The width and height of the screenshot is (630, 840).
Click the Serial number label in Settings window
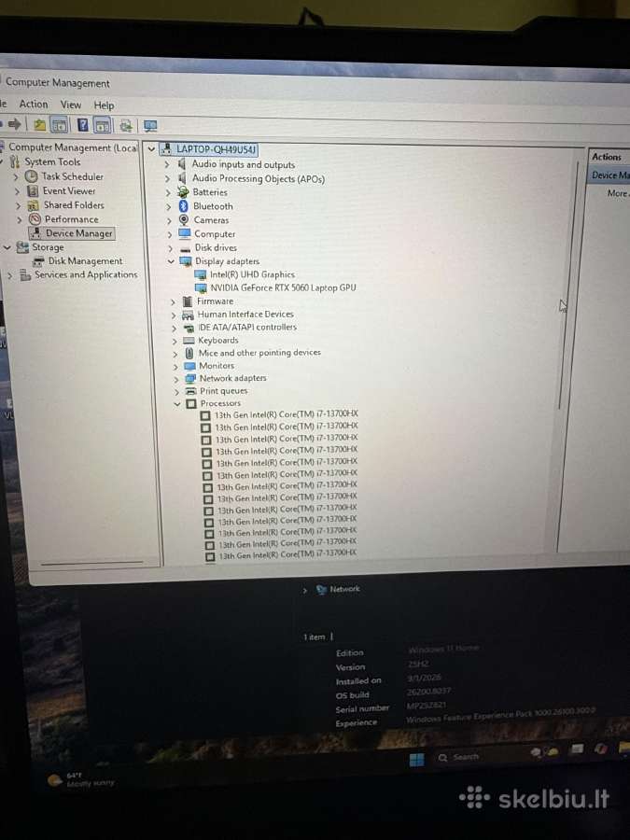coord(362,708)
